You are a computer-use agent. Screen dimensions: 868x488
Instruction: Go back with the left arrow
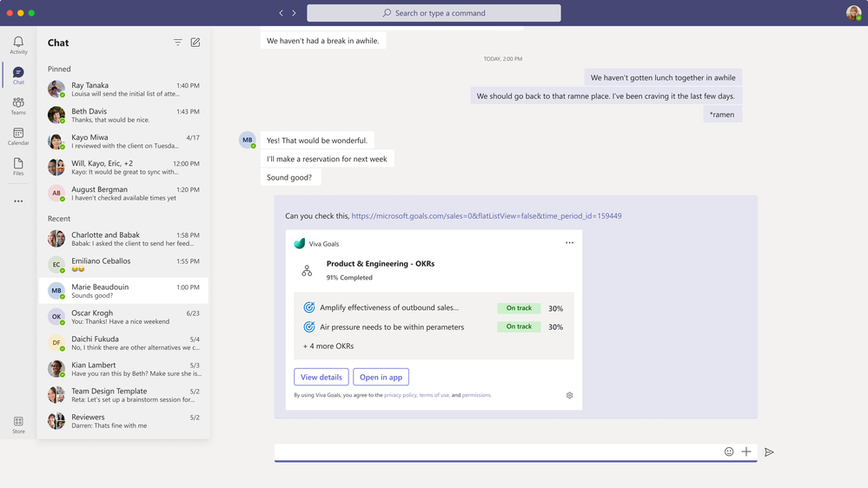282,13
